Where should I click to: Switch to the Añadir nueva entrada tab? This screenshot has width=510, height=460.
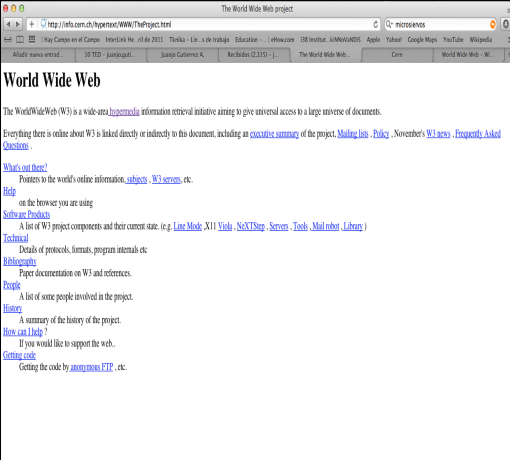tap(38, 55)
